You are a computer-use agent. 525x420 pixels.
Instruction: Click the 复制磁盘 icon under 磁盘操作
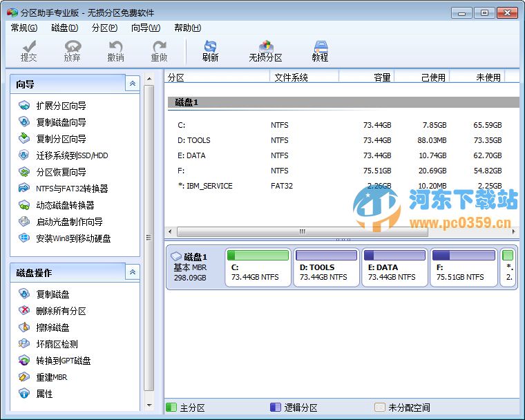[24, 294]
